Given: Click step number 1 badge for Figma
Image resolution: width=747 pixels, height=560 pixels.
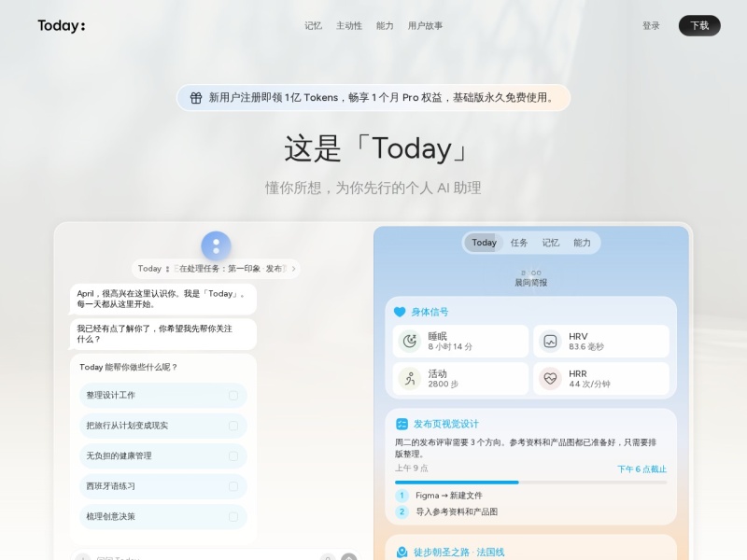Looking at the screenshot, I should [402, 496].
